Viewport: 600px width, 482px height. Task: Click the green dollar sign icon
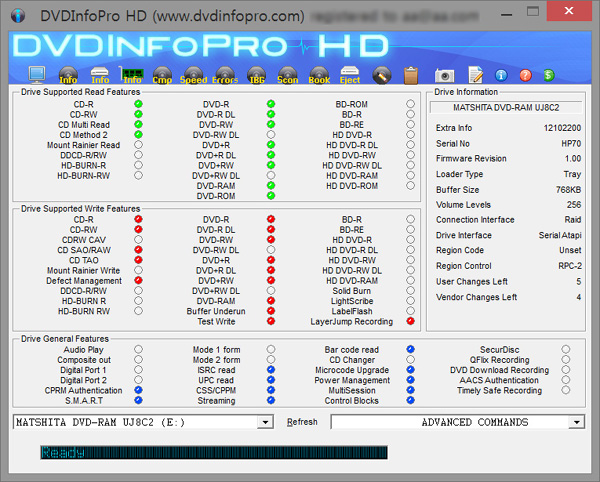point(549,75)
